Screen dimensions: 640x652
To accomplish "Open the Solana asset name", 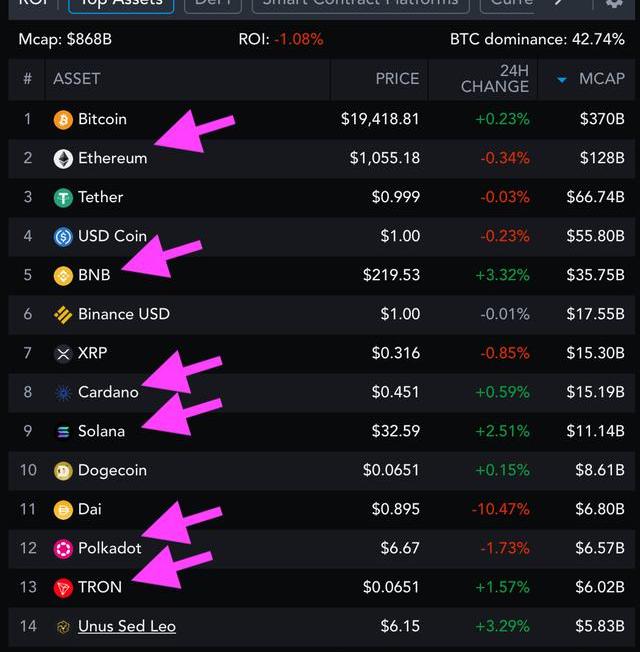I will click(101, 431).
